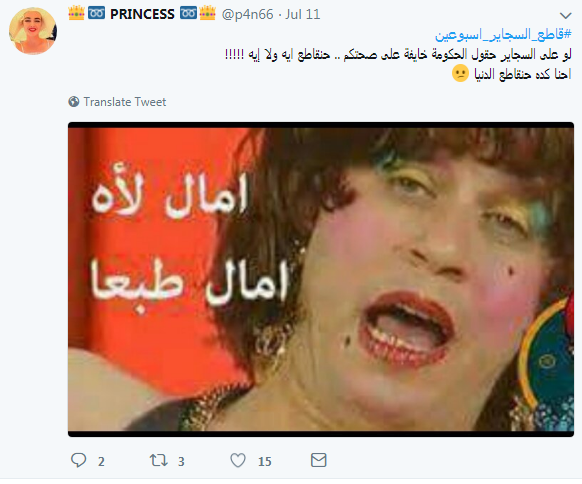Open the tweet options chevron menu
This screenshot has width=582, height=484.
click(565, 16)
